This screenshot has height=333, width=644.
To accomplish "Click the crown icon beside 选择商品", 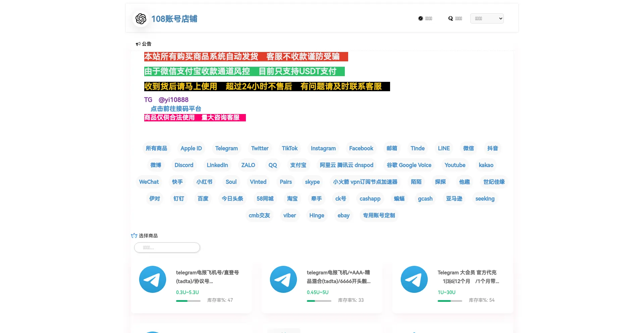I will [x=134, y=236].
